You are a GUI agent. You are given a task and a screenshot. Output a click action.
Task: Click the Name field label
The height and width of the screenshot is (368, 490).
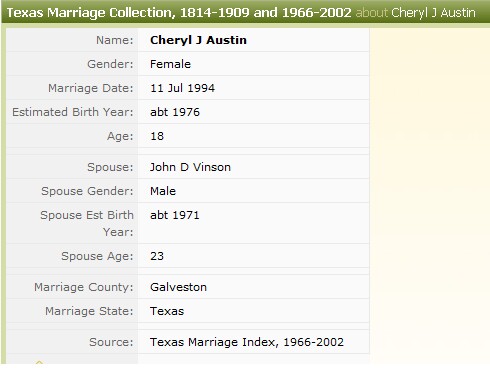pyautogui.click(x=115, y=40)
